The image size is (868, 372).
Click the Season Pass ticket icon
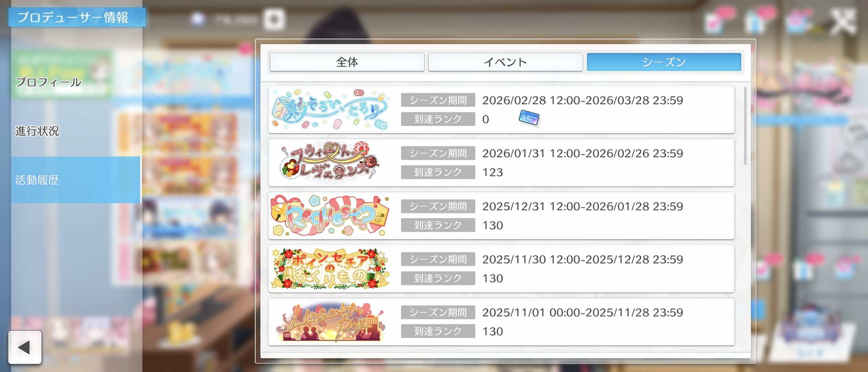click(x=529, y=118)
